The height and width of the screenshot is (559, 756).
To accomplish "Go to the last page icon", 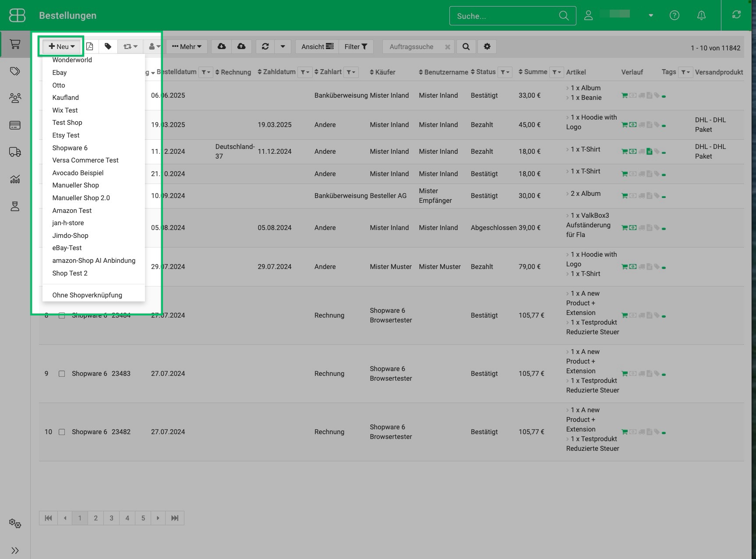I will [x=175, y=518].
